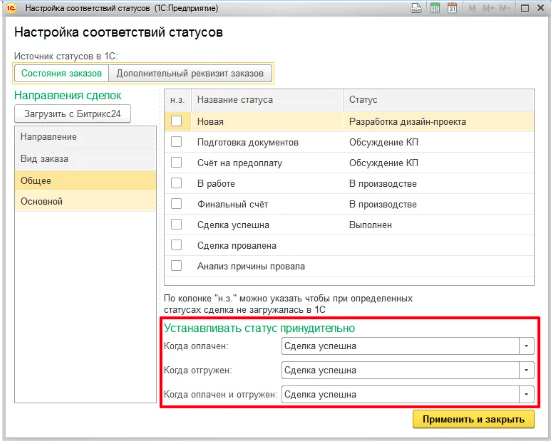Switch to the Дополнительный реквизит заказов tab

190,73
